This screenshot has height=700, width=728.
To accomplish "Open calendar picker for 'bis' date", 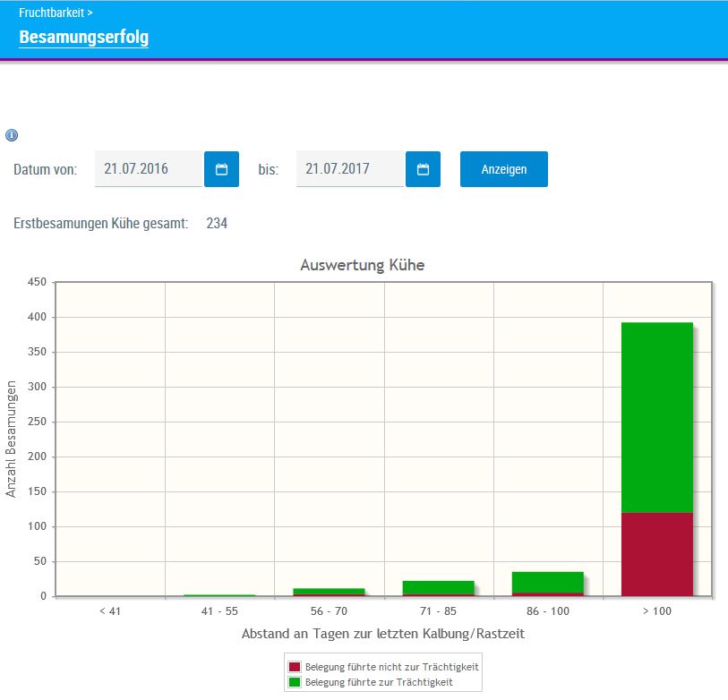I will click(x=423, y=169).
